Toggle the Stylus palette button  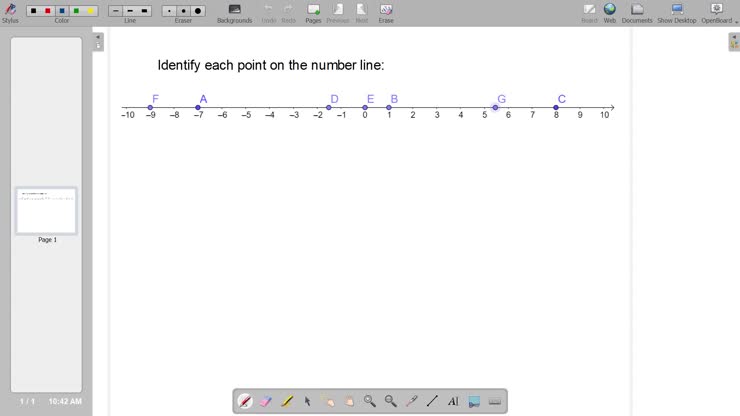[10, 13]
